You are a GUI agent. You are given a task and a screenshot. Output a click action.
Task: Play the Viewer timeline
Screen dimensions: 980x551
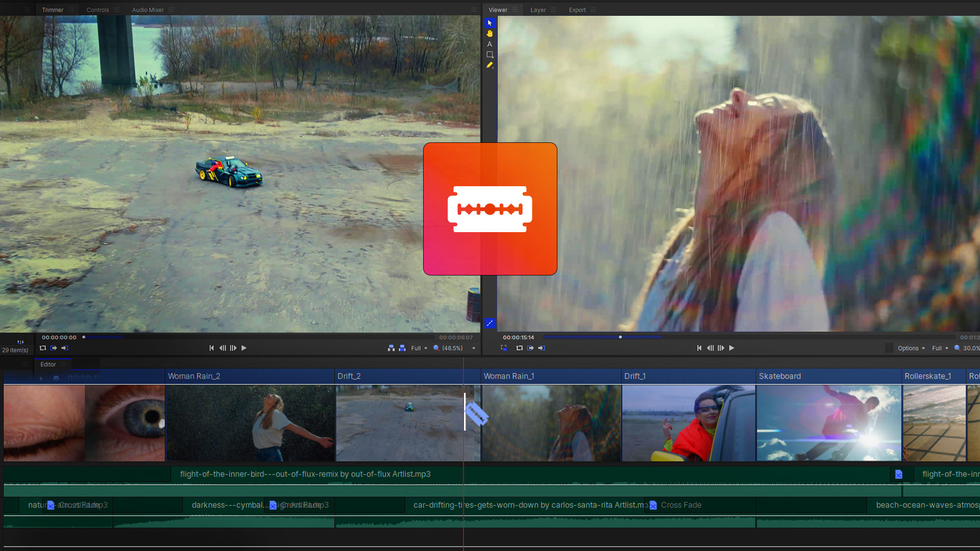coord(732,348)
